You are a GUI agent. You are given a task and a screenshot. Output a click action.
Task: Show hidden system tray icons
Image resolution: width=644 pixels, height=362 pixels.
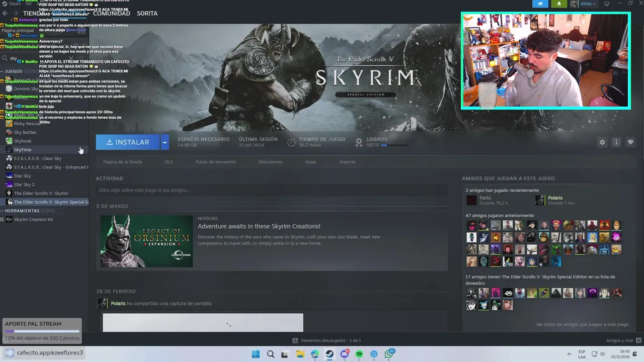[569, 354]
